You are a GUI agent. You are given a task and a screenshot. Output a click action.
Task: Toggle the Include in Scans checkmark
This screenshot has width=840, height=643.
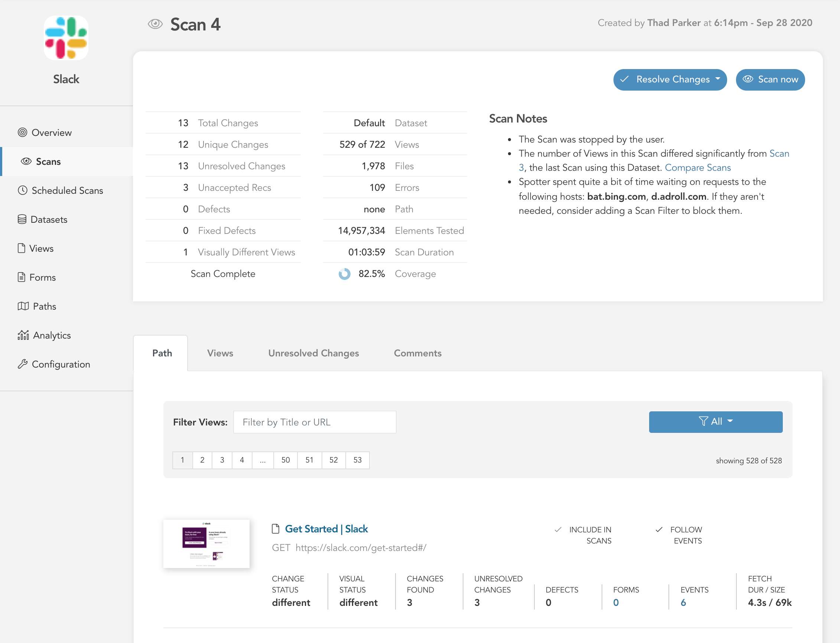(558, 530)
